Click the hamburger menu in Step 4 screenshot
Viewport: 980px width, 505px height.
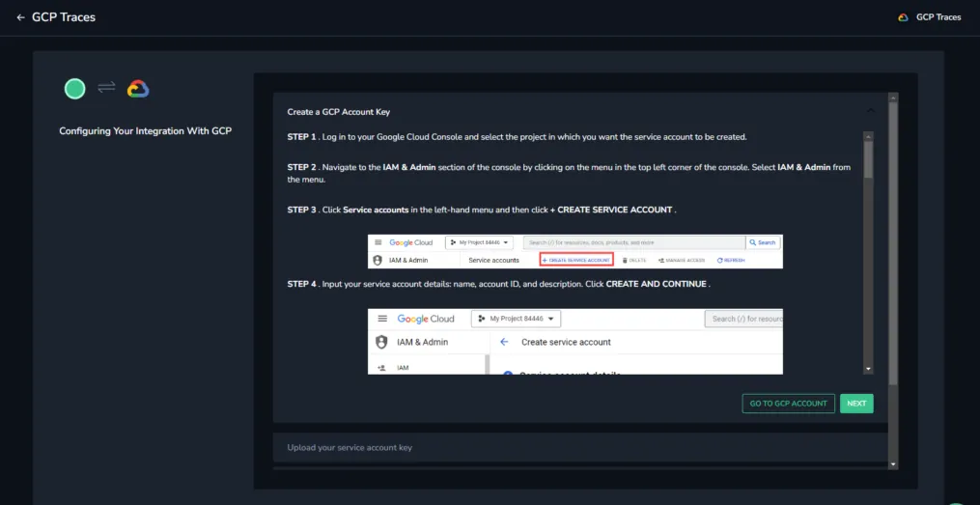(382, 319)
